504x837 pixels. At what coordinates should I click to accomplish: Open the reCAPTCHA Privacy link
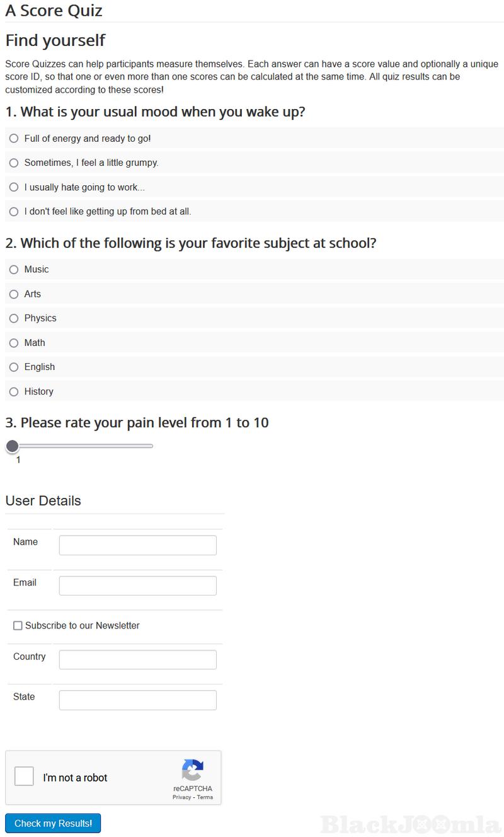181,797
